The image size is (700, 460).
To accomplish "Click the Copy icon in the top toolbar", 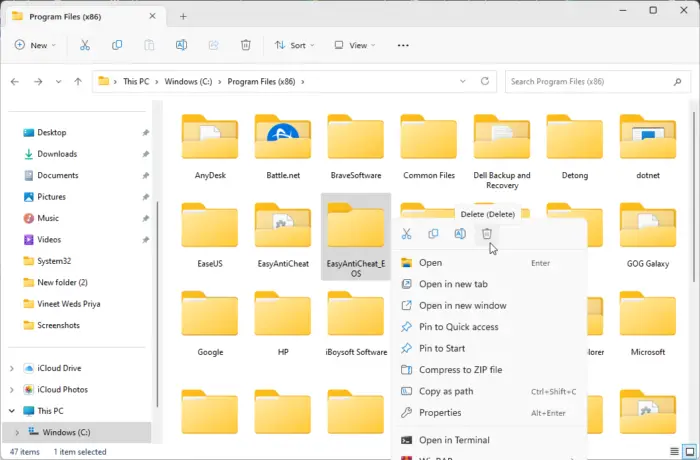I will tap(117, 45).
